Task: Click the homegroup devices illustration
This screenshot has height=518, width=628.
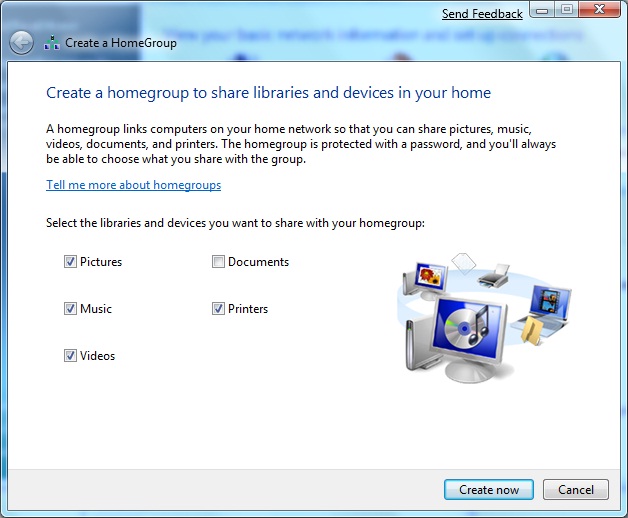Action: click(x=485, y=317)
